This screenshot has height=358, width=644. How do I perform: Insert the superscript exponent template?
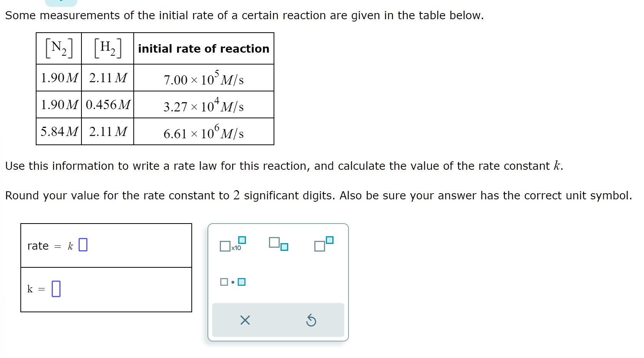click(x=323, y=244)
